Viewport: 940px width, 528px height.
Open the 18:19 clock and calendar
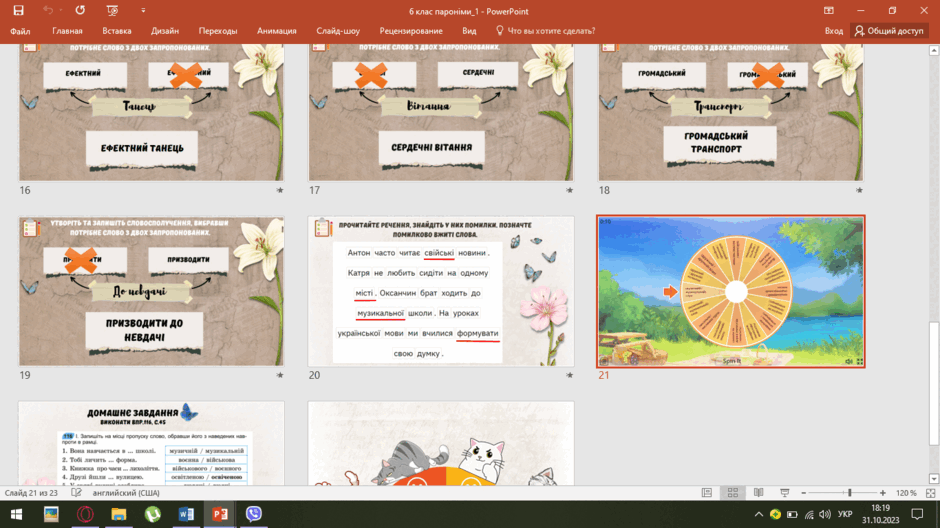pyautogui.click(x=881, y=514)
